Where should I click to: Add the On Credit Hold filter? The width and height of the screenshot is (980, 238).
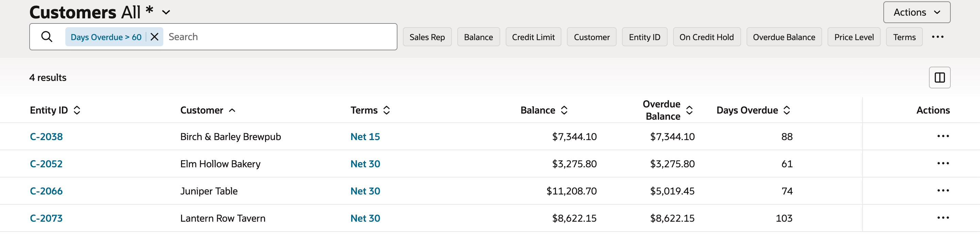pyautogui.click(x=706, y=37)
